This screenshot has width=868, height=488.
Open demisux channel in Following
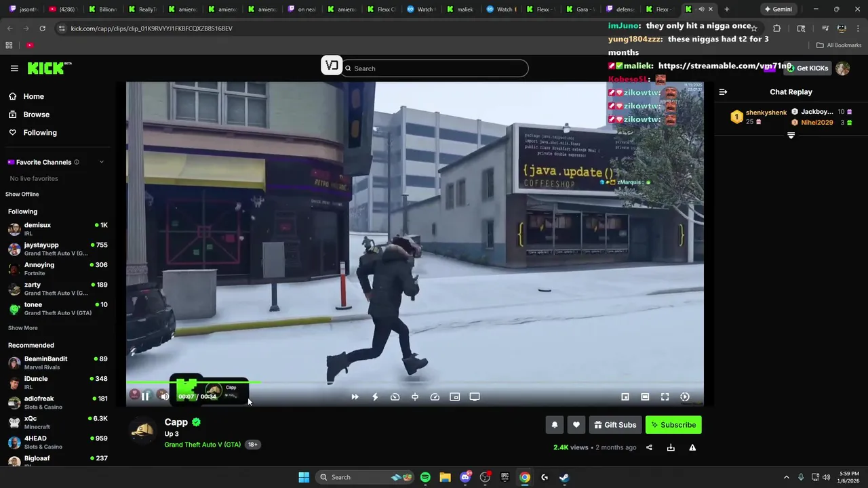[57, 229]
